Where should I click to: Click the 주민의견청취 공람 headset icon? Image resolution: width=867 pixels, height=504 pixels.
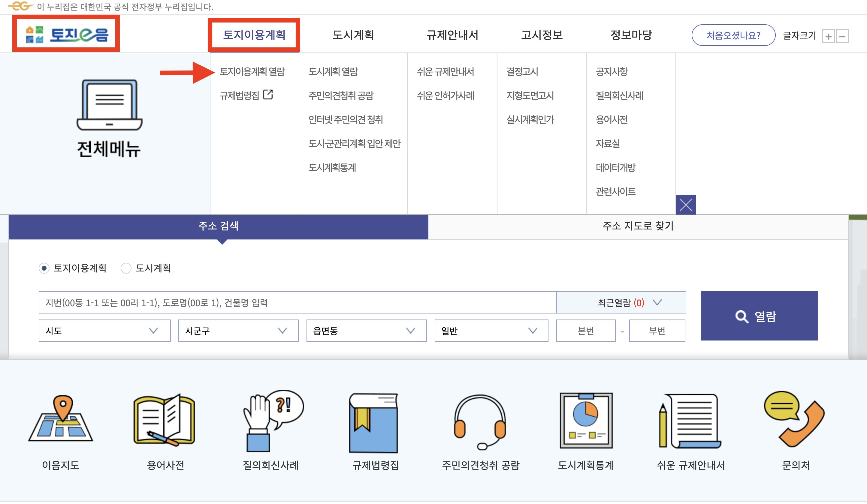click(x=480, y=421)
